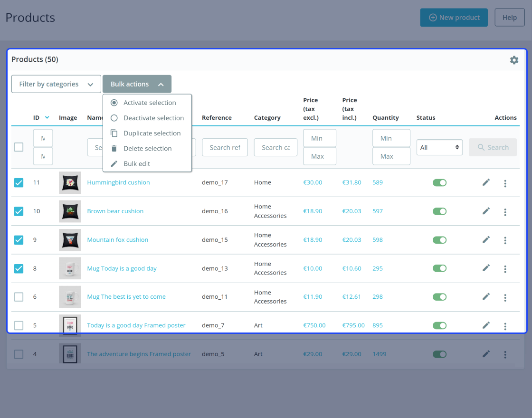Image resolution: width=532 pixels, height=418 pixels.
Task: Focus the Search ref input field
Action: click(x=225, y=147)
